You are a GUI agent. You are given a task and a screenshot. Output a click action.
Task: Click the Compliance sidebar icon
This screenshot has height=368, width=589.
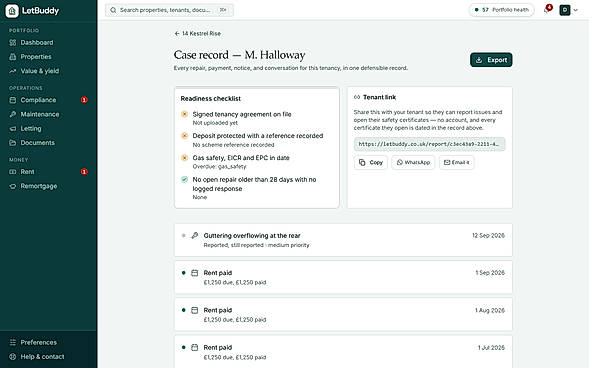point(13,100)
